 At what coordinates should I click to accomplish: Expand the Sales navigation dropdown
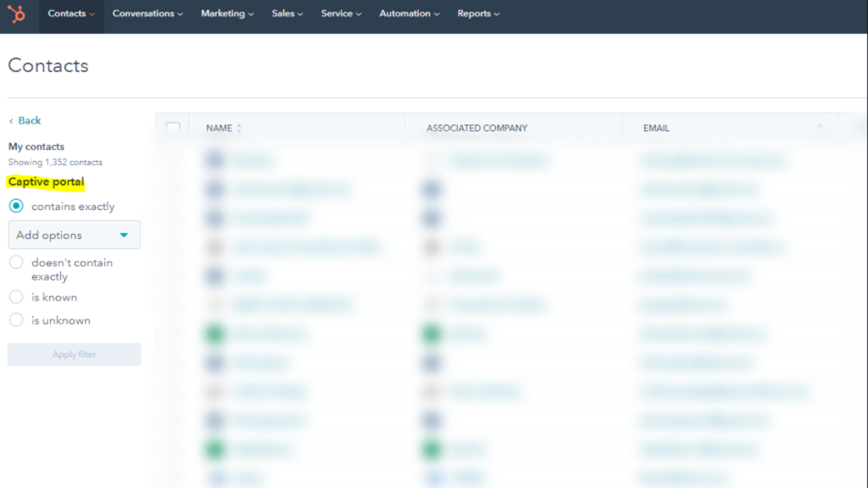(287, 14)
